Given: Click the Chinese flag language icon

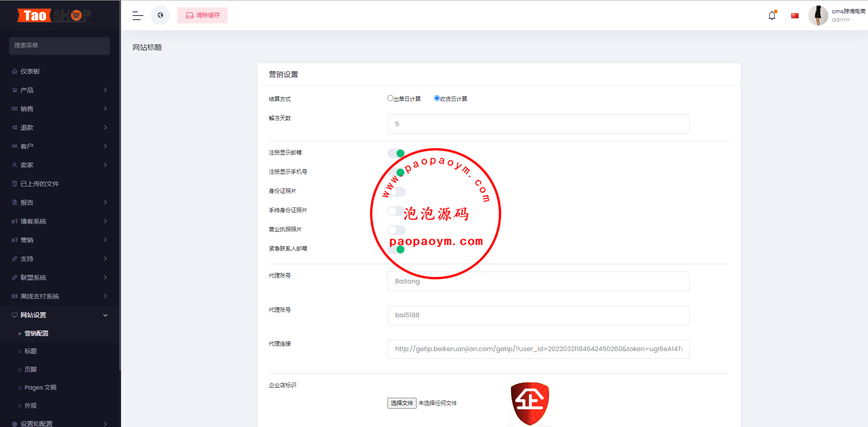Looking at the screenshot, I should pyautogui.click(x=795, y=16).
